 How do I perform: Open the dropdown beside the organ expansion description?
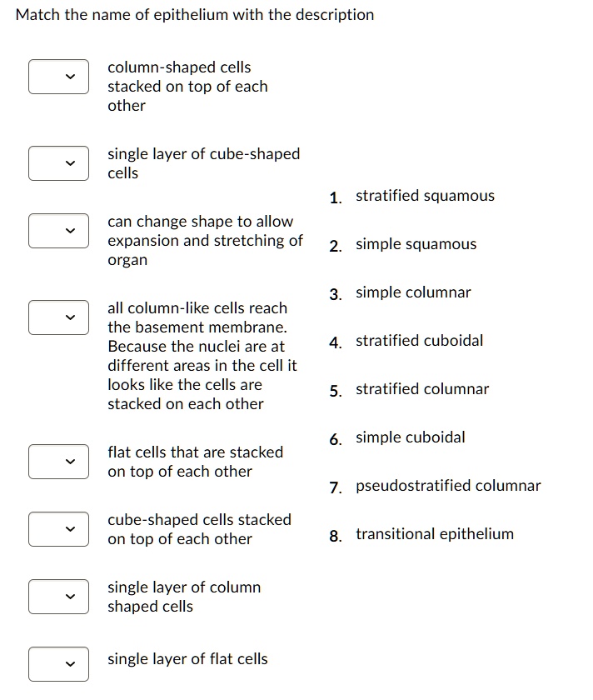[58, 231]
